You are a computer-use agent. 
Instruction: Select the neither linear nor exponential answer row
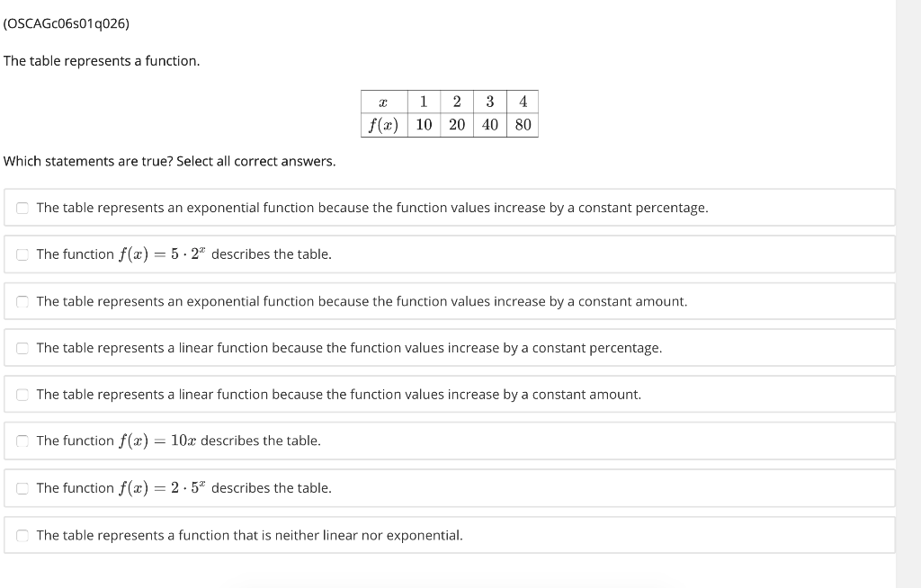click(249, 534)
